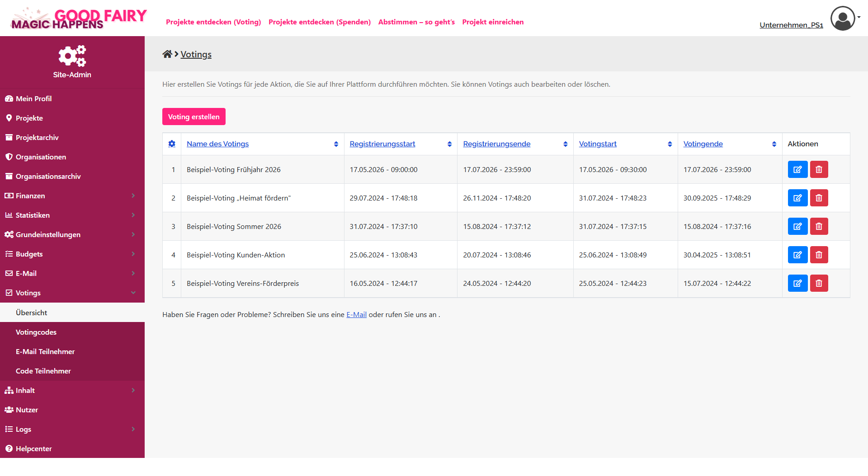Open the table column settings gear icon

tap(172, 144)
